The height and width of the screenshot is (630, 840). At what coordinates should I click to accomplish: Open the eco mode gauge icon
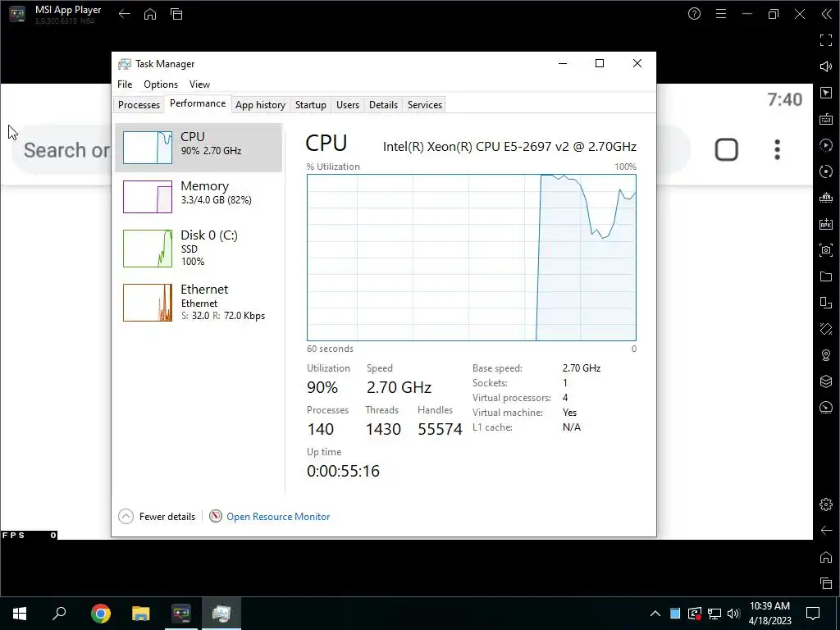coord(826,408)
